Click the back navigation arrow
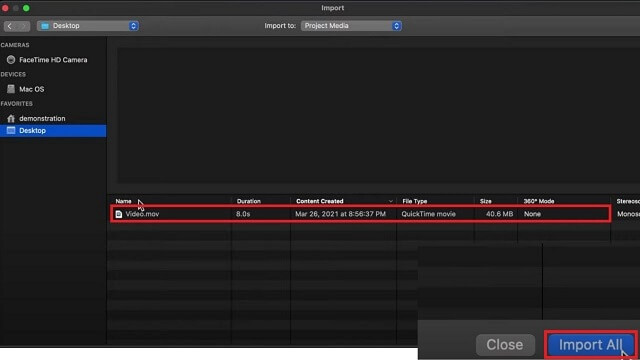This screenshot has width=640, height=360. tap(10, 26)
